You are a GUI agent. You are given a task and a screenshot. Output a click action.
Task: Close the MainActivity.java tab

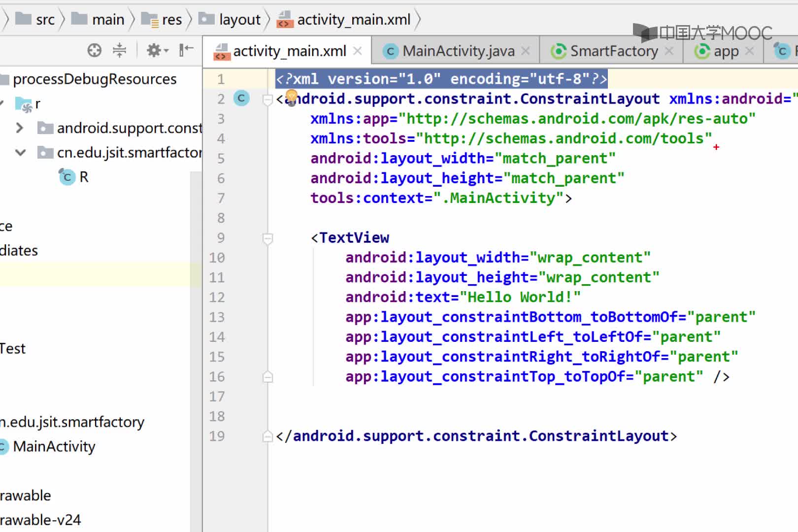pos(526,51)
